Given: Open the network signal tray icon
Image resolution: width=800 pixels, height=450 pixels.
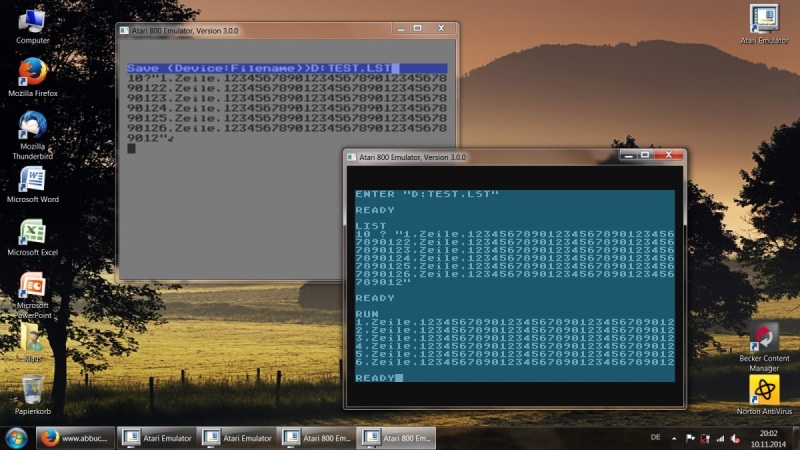Looking at the screenshot, I should (720, 438).
